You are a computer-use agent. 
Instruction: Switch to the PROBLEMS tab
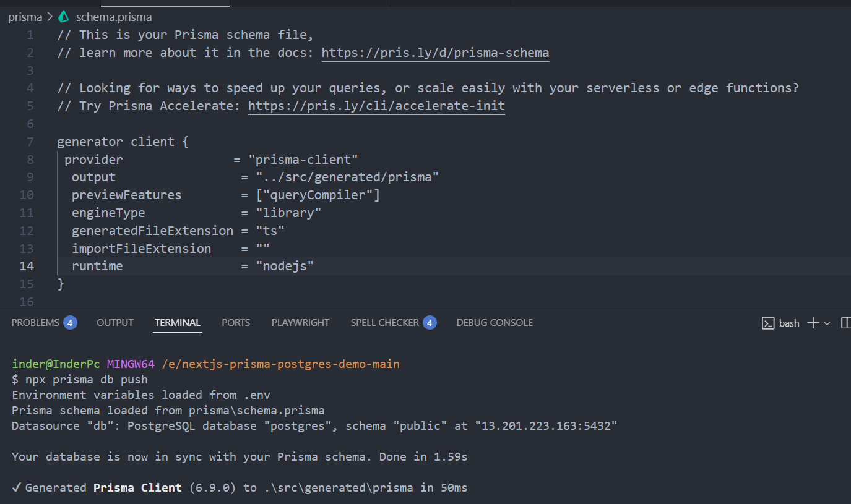(35, 322)
